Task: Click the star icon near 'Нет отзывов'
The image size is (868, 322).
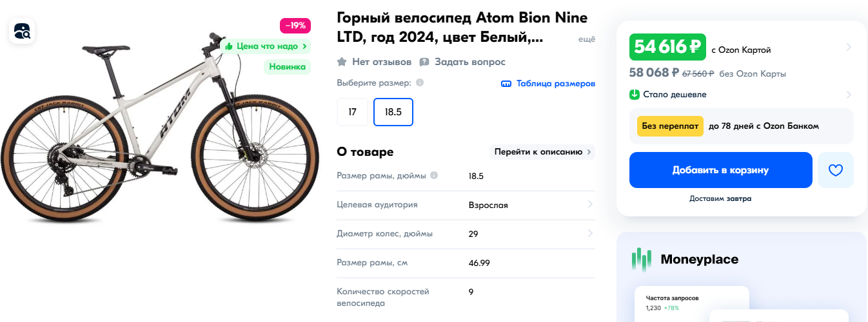Action: click(x=342, y=62)
